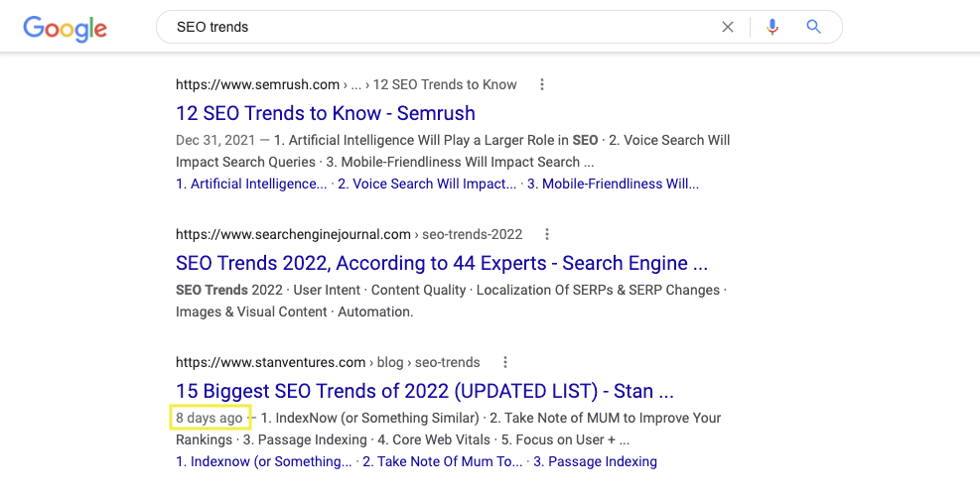The width and height of the screenshot is (980, 499).
Task: Follow the '1. Artificial Intelligence...' sitelink
Action: click(251, 184)
